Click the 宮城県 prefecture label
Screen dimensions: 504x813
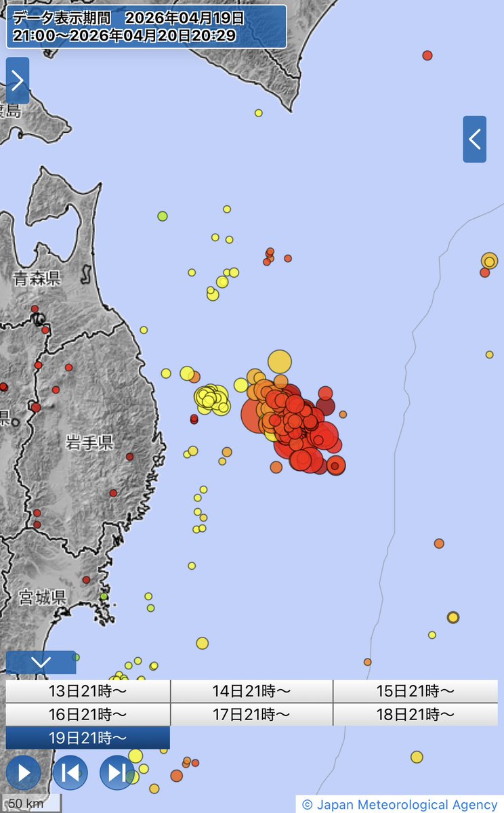point(42,598)
